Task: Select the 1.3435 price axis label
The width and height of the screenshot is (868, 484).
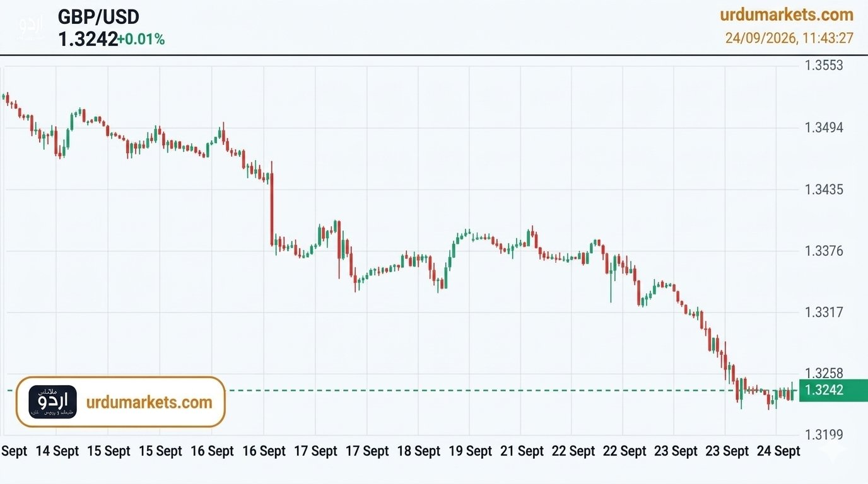Action: [824, 190]
